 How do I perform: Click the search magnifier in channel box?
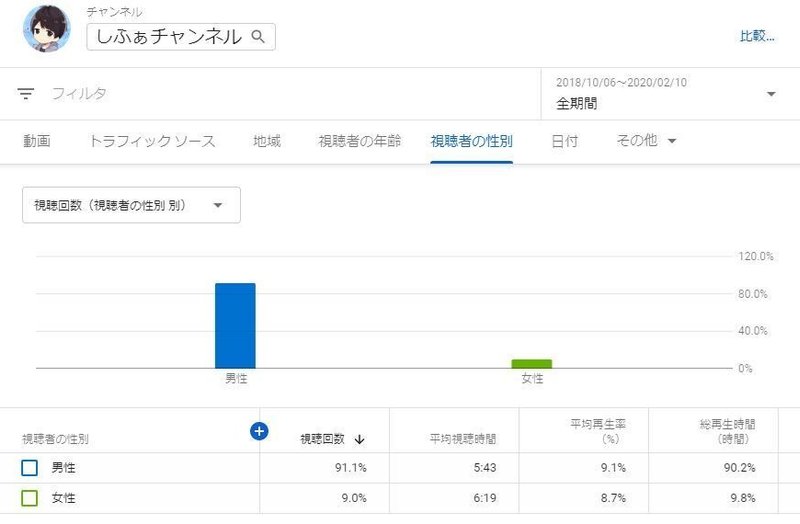(x=258, y=36)
